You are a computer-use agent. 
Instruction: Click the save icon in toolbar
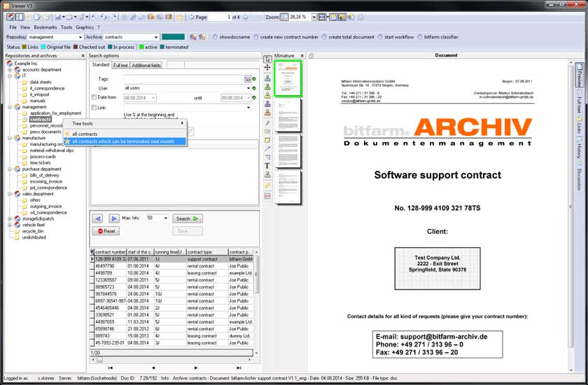click(57, 17)
